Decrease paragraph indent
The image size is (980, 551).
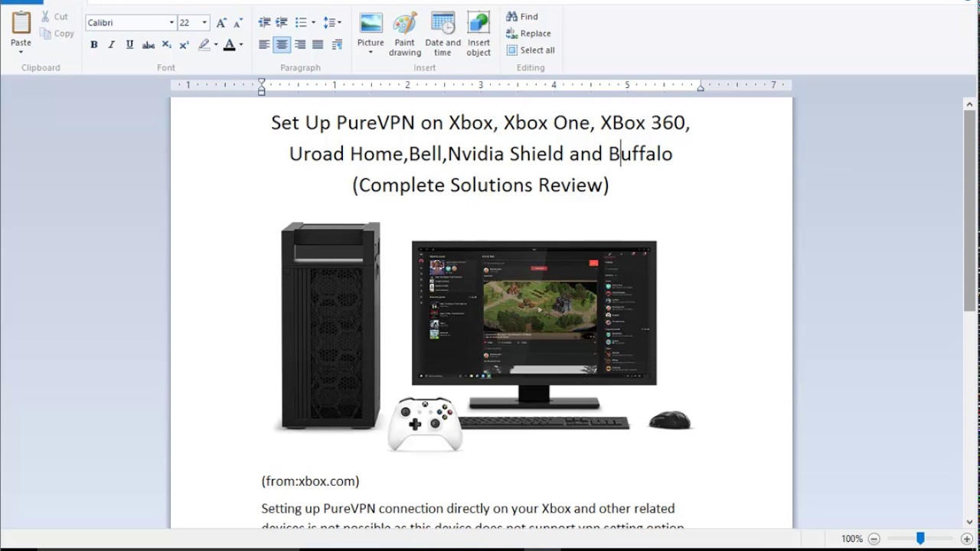264,23
